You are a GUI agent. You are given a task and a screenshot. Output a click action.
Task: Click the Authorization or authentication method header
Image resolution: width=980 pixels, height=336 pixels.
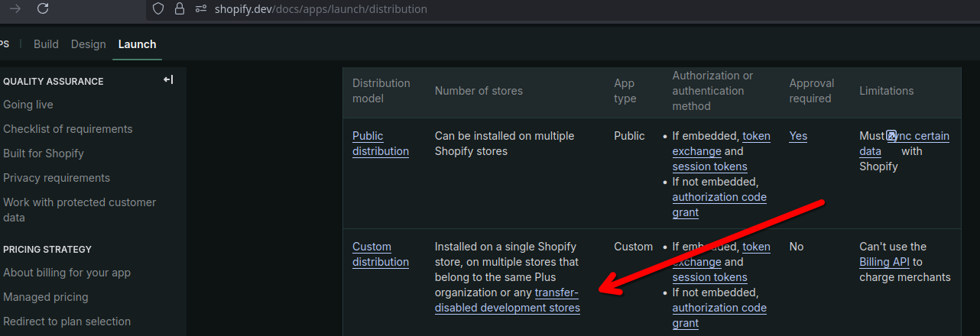713,91
